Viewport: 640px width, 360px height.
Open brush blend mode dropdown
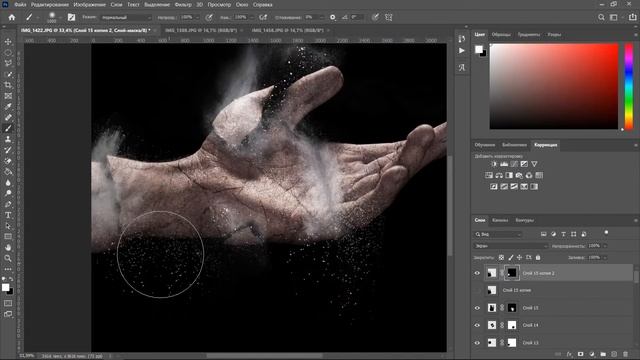coord(126,18)
